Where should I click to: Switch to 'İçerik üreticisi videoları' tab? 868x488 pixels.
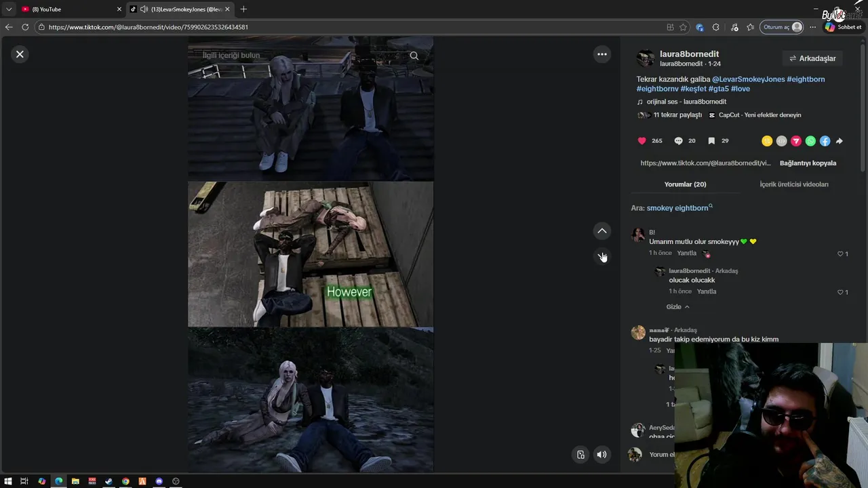click(793, 184)
